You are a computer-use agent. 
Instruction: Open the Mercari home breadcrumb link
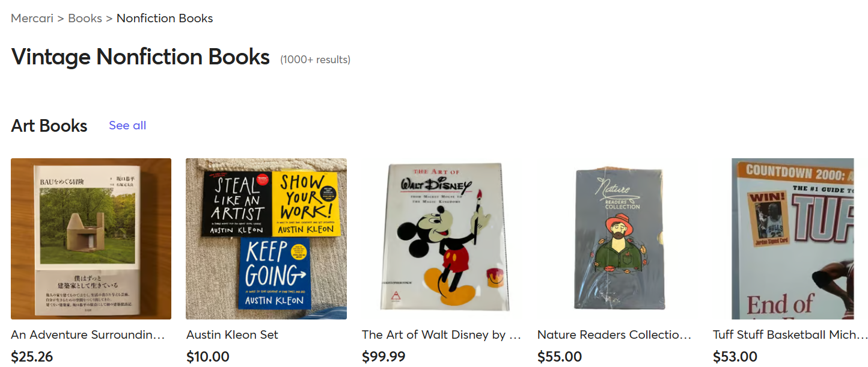tap(32, 18)
